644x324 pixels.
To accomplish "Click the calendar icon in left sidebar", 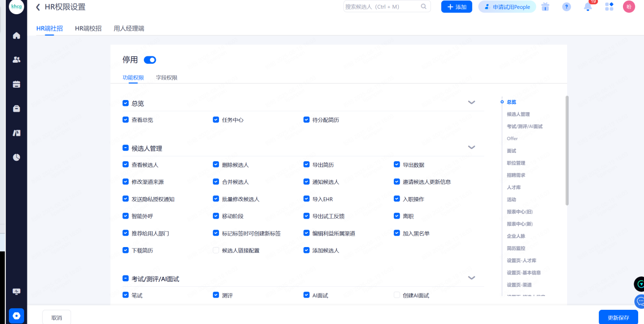I will pos(17,84).
